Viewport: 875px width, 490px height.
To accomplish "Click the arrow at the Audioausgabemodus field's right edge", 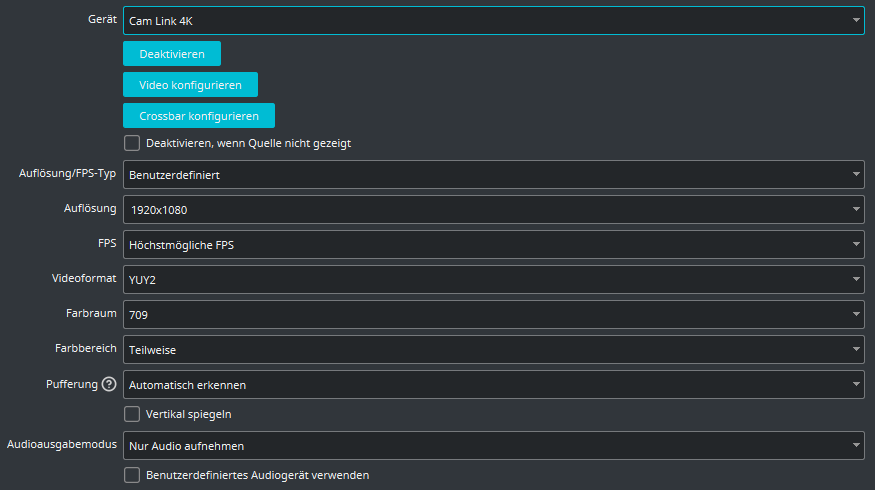I will coord(856,445).
